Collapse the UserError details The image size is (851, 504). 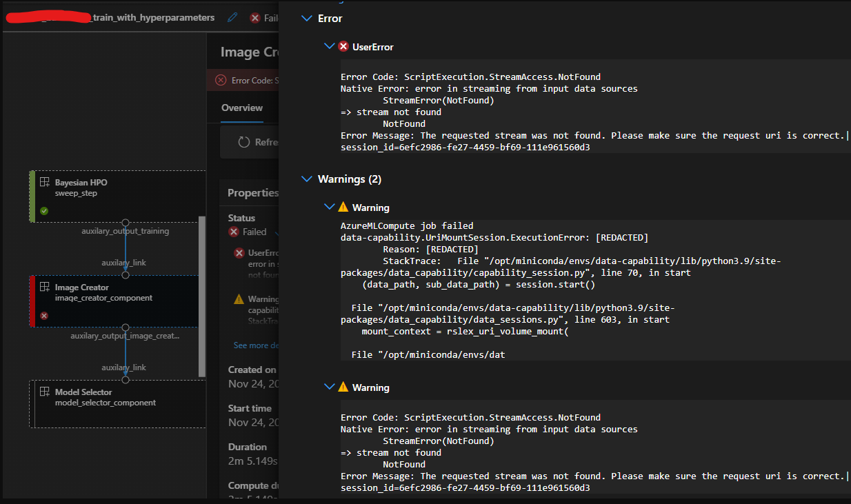pyautogui.click(x=329, y=47)
